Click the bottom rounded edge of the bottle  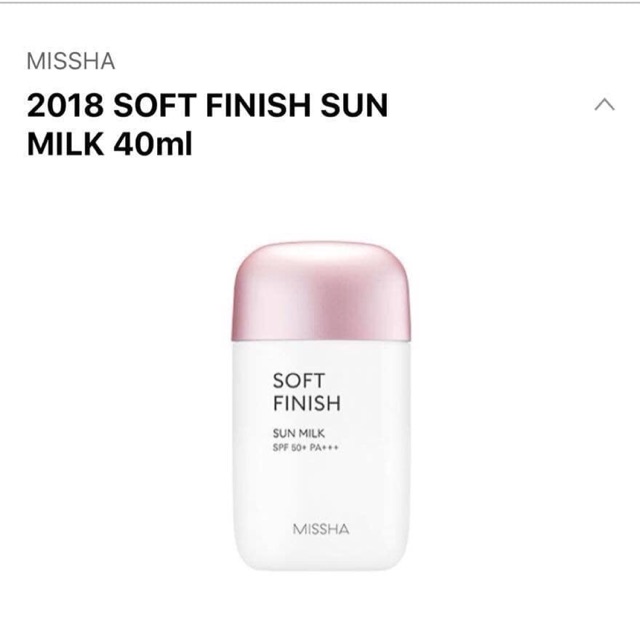[320, 567]
